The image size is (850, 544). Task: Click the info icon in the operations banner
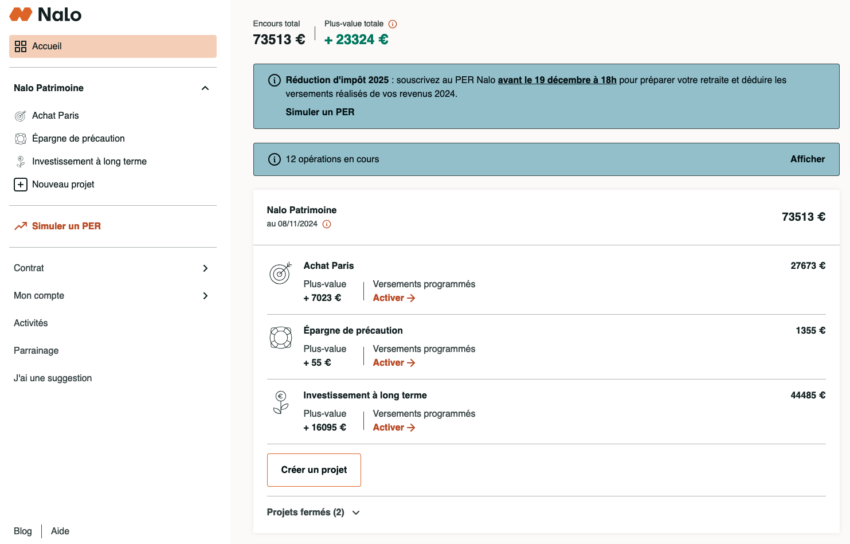coord(275,159)
